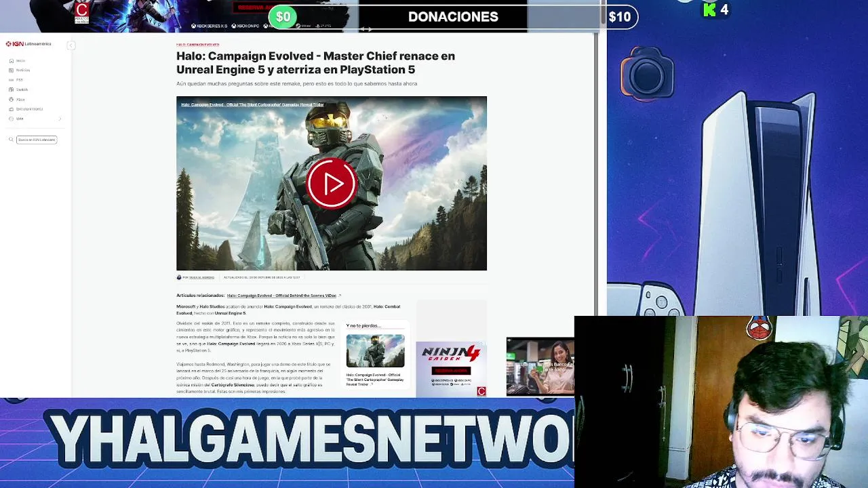868x488 pixels.
Task: Collapse the IGN sidebar with the arrow
Action: tap(71, 45)
